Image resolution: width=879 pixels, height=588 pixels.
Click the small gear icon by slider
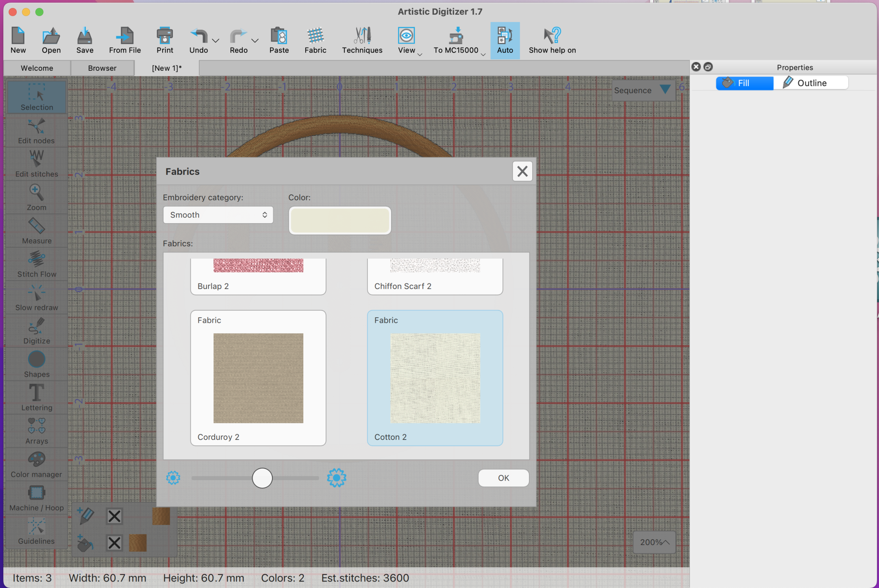[173, 478]
